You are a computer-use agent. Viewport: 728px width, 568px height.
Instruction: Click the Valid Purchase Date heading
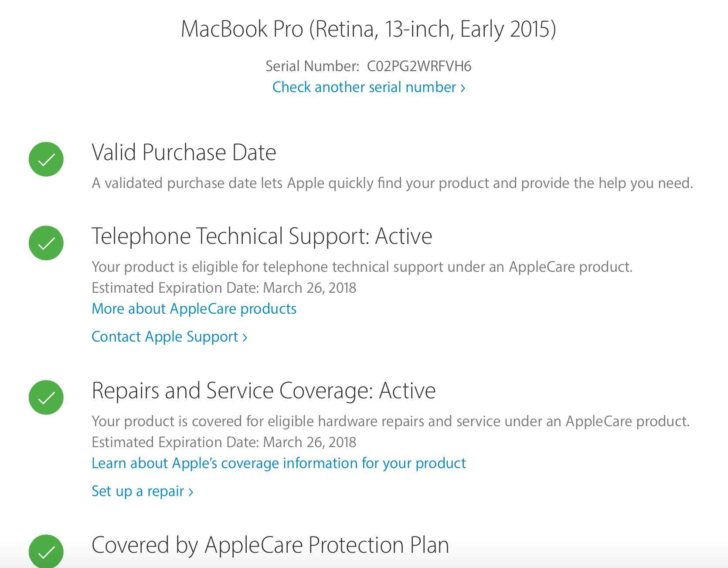coord(184,152)
